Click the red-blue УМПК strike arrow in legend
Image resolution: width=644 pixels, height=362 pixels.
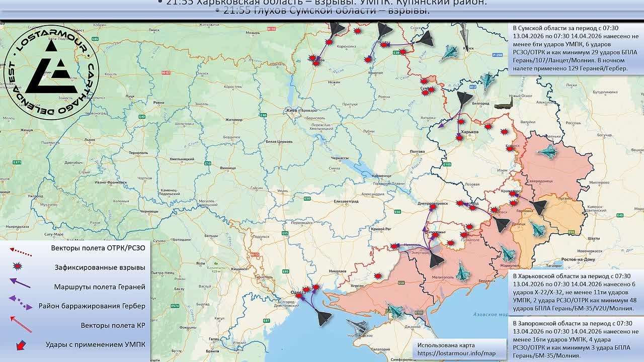21,345
